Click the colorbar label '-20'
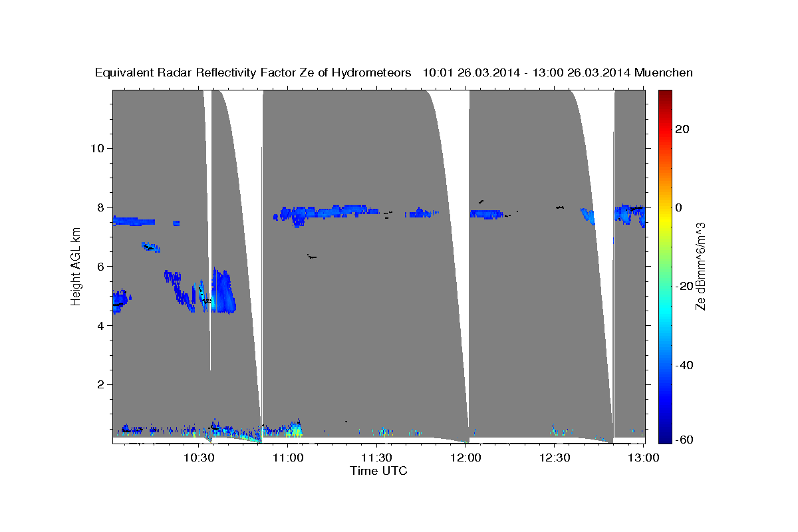Screen dimensions: 798x532 (686, 286)
